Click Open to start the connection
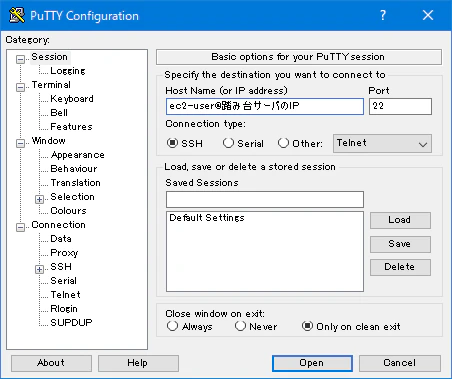Screen dimensions: 452x379 coord(312,363)
